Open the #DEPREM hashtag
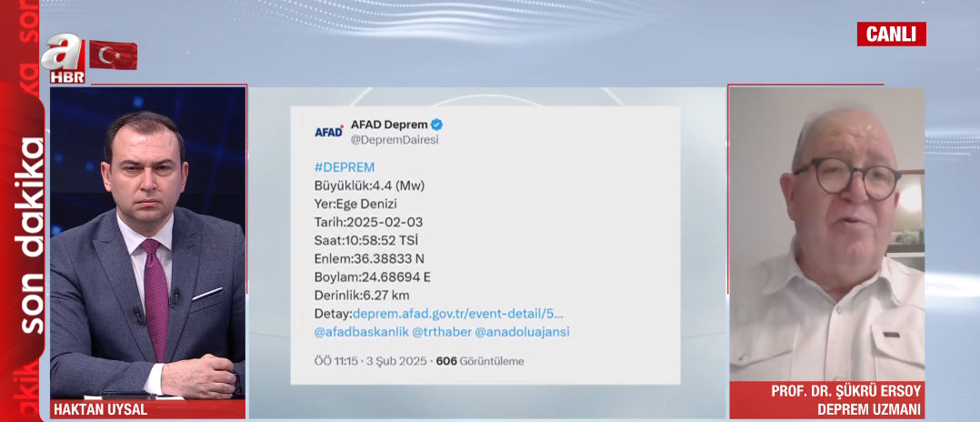 point(345,167)
